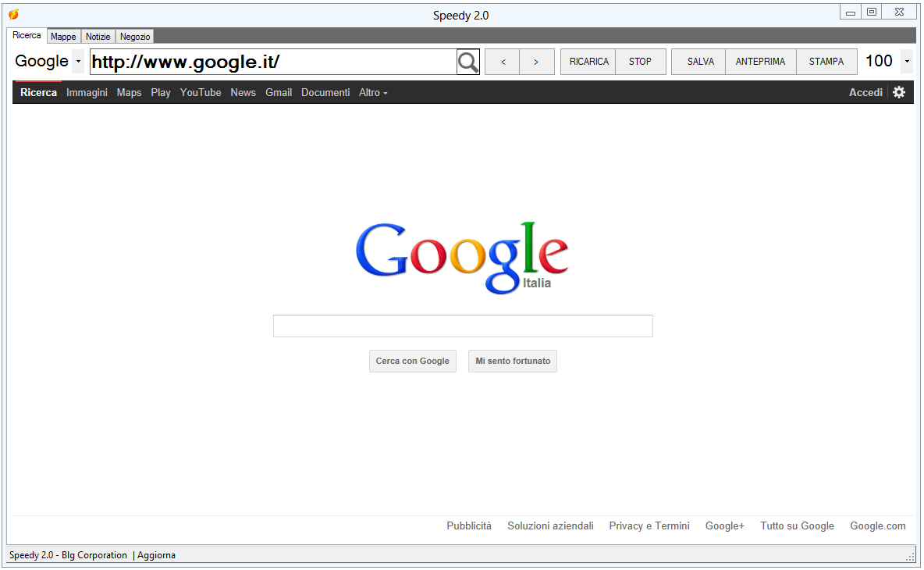
Task: Switch to the Negozio tab
Action: (x=135, y=37)
